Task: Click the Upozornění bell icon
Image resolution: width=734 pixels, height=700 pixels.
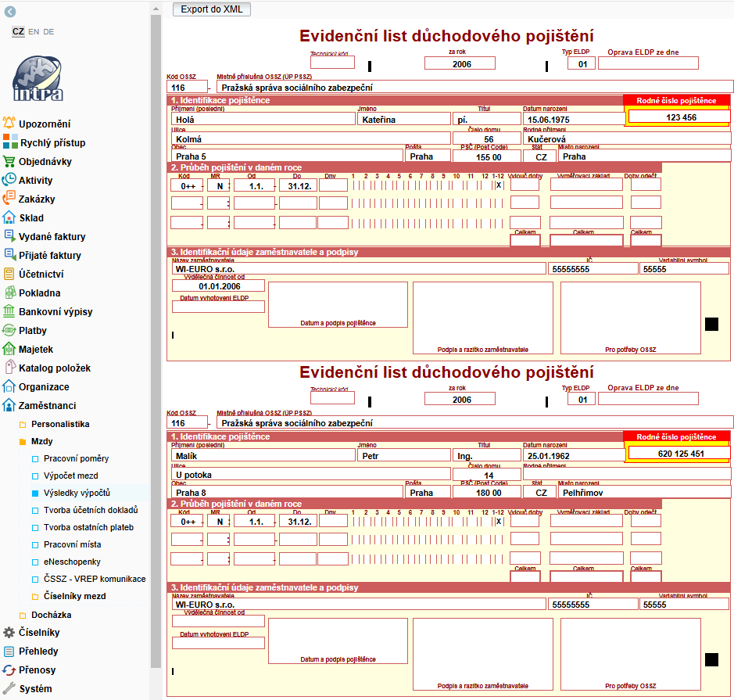Action: (9, 124)
